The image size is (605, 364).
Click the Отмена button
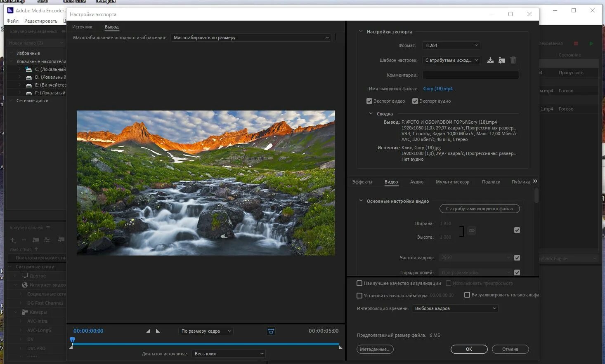click(x=510, y=349)
